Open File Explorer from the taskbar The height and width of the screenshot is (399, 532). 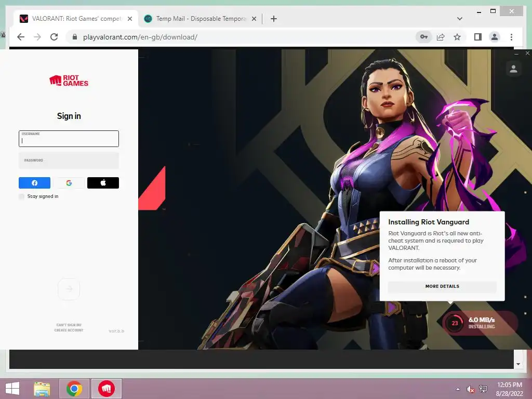(x=42, y=389)
